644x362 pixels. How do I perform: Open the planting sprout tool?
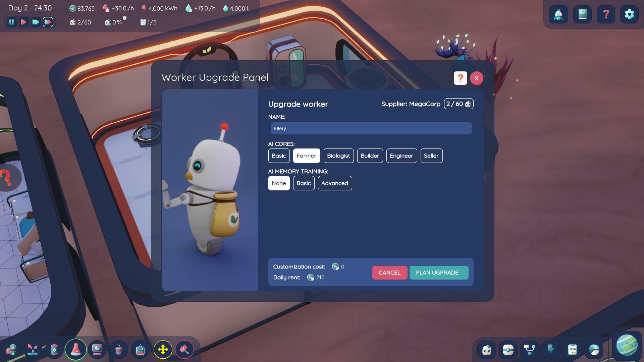click(33, 350)
